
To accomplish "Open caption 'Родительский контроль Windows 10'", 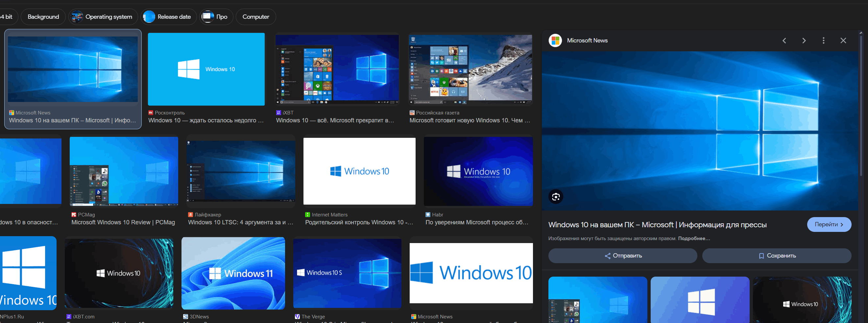I will coord(359,223).
